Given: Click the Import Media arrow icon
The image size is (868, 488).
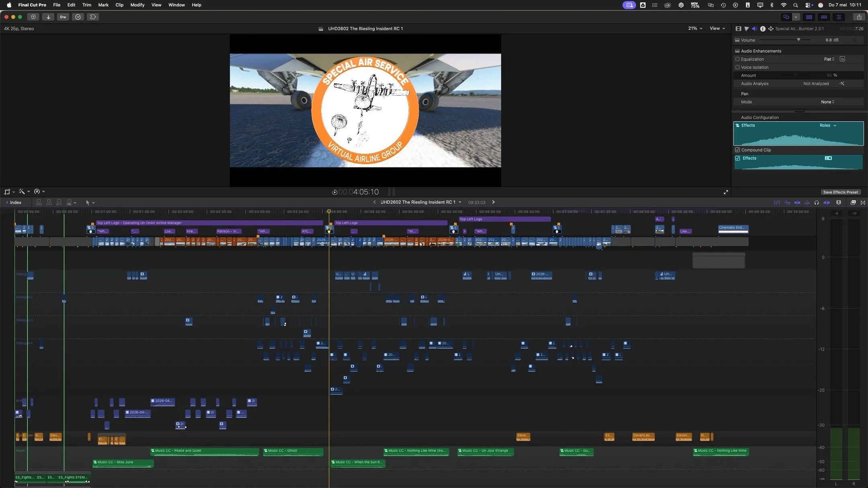Looking at the screenshot, I should [x=48, y=17].
